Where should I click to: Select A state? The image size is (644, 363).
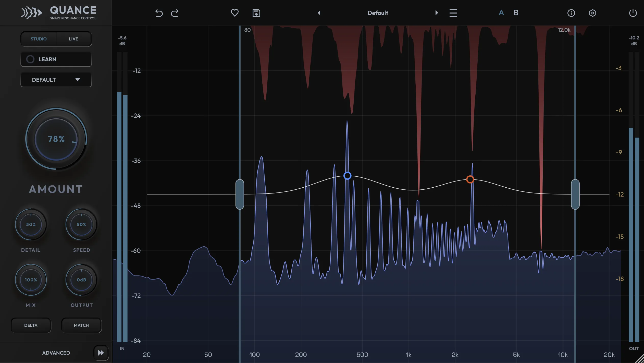pos(501,13)
